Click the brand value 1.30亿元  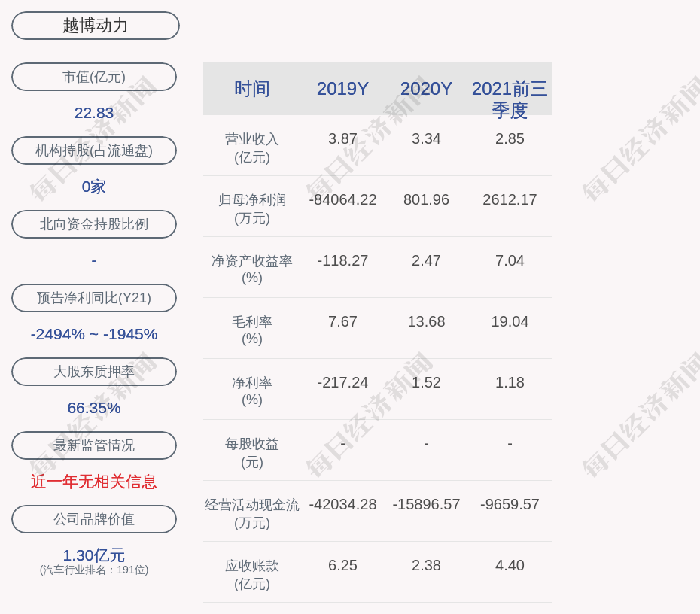pyautogui.click(x=94, y=555)
